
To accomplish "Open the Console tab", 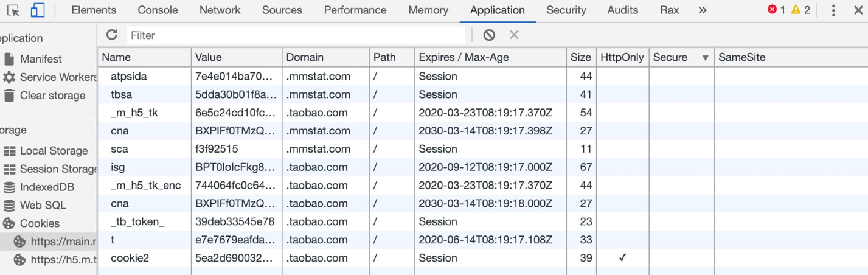I will pos(158,10).
